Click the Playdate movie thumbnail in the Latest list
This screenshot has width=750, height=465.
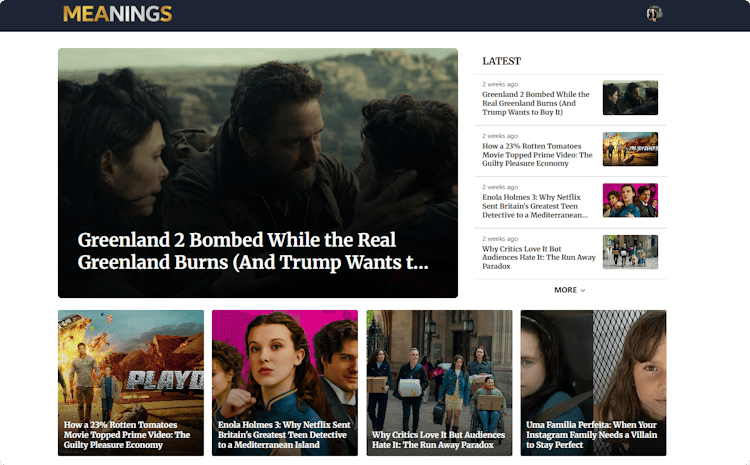point(630,149)
